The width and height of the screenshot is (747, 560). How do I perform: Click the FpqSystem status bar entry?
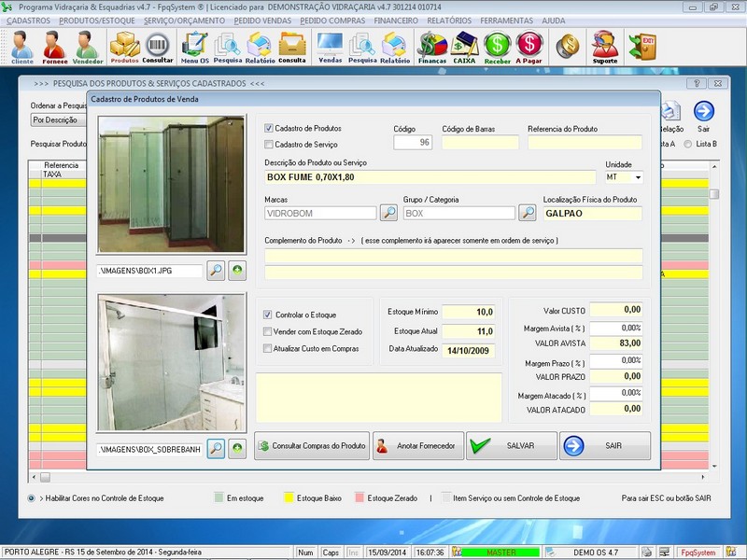[x=698, y=553]
